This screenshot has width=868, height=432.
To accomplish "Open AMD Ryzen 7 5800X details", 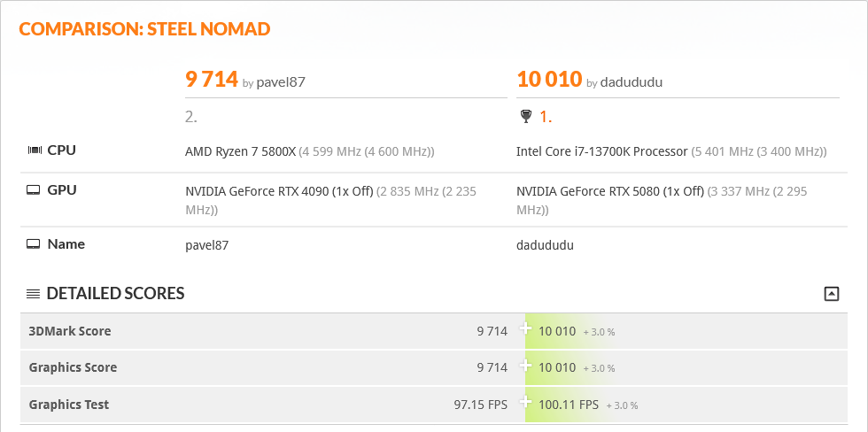I will pyautogui.click(x=240, y=151).
